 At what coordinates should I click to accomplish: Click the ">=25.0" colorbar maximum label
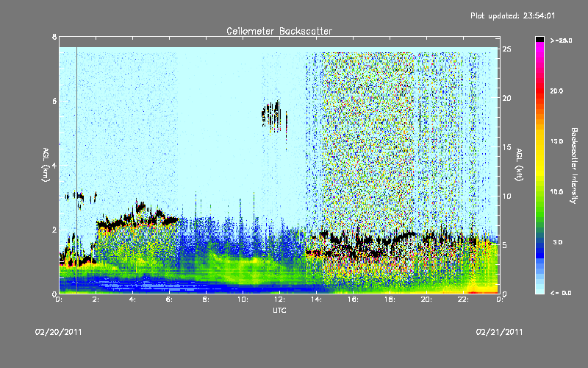point(561,40)
